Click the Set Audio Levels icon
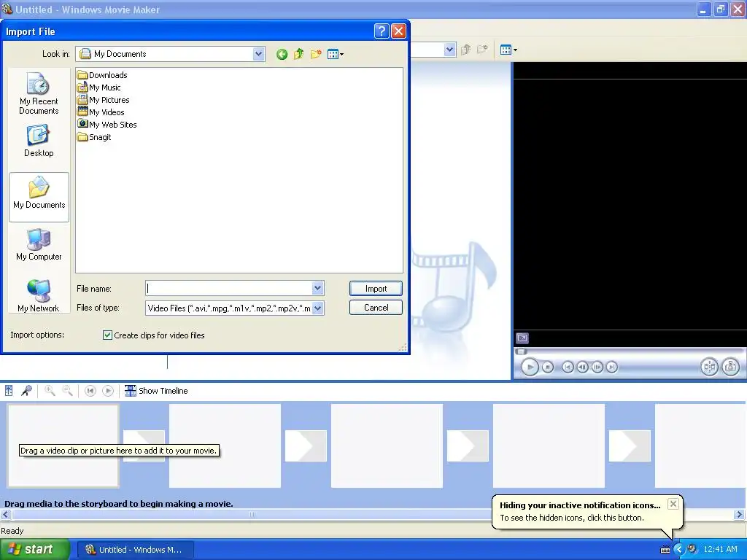 pos(9,391)
